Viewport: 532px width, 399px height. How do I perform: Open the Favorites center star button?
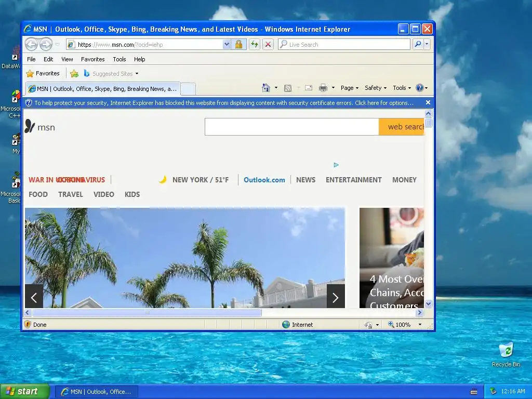[43, 73]
